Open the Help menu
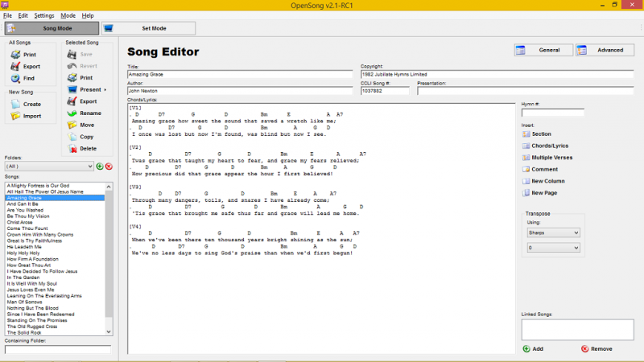This screenshot has width=644, height=362. tap(88, 15)
